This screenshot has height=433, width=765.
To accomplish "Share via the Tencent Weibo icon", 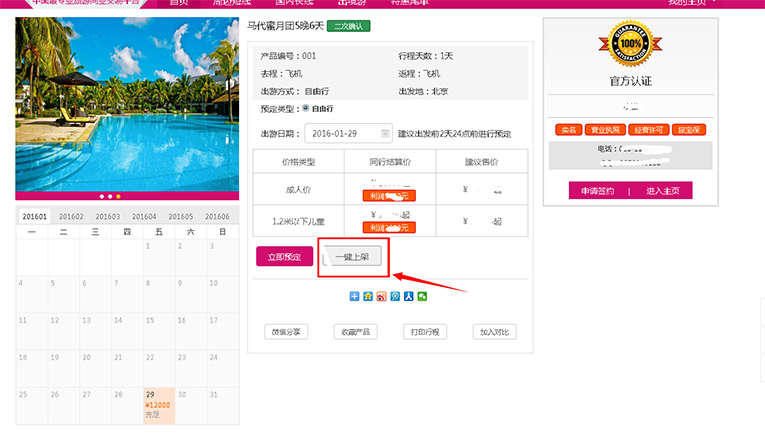I will [395, 296].
